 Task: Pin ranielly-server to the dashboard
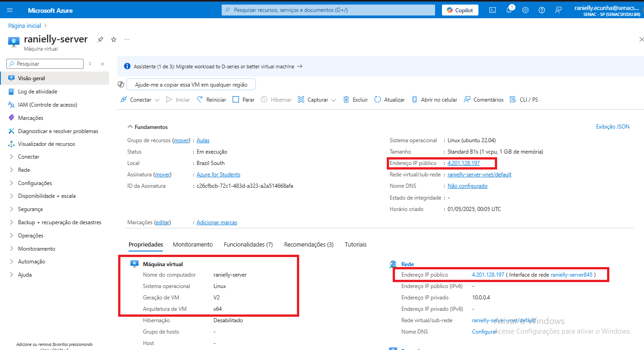tap(100, 40)
